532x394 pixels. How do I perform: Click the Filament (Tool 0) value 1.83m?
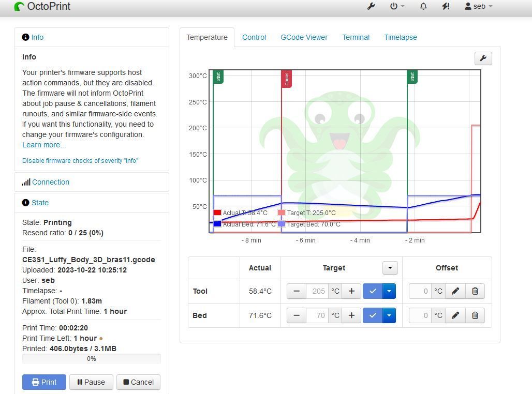coord(92,301)
